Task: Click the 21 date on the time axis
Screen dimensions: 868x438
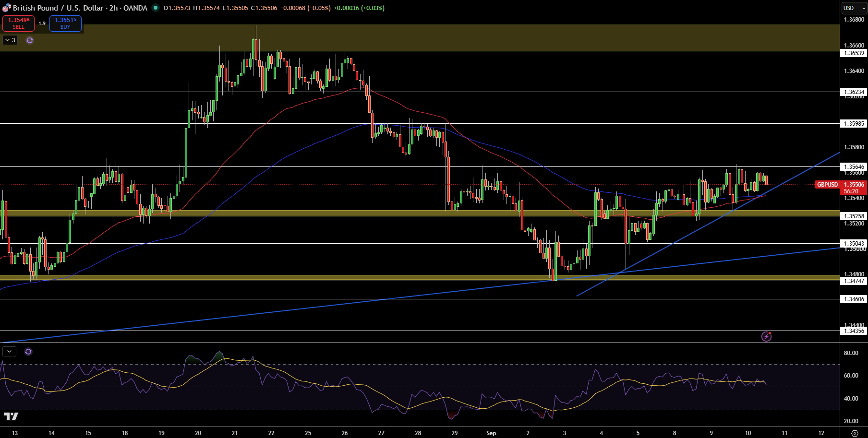Action: click(235, 433)
